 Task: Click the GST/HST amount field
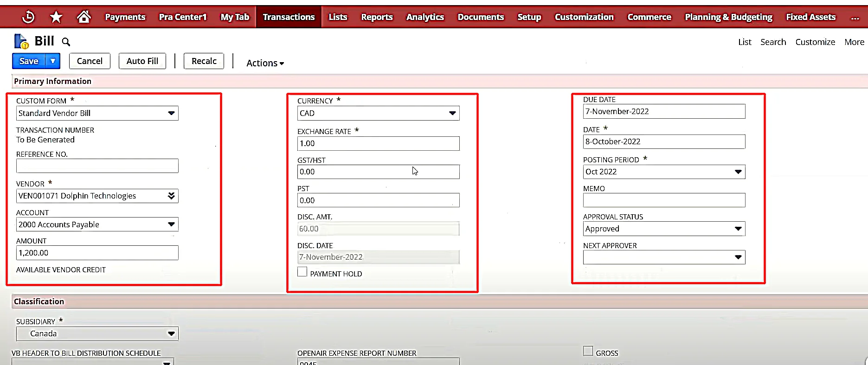pos(379,172)
